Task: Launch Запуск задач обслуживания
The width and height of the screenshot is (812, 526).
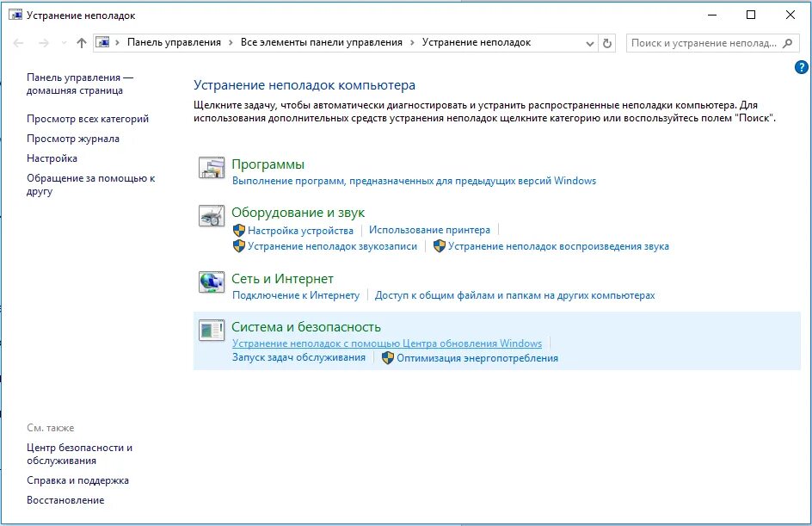Action: 298,357
